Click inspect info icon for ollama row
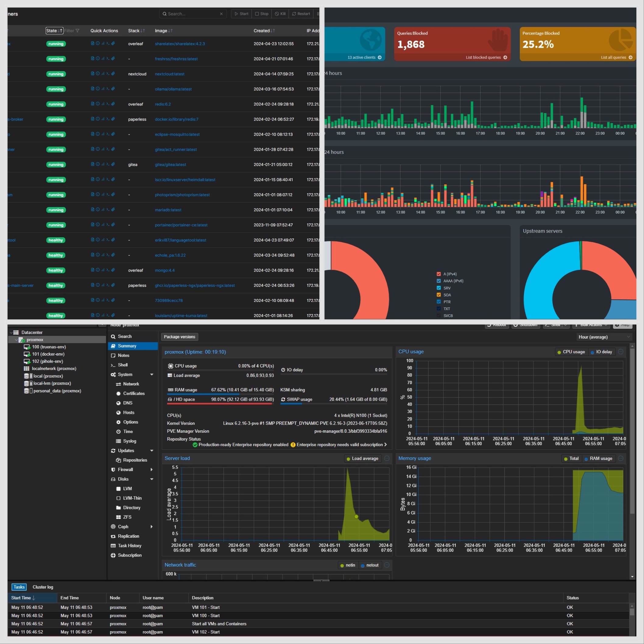The image size is (644, 644). (x=98, y=89)
